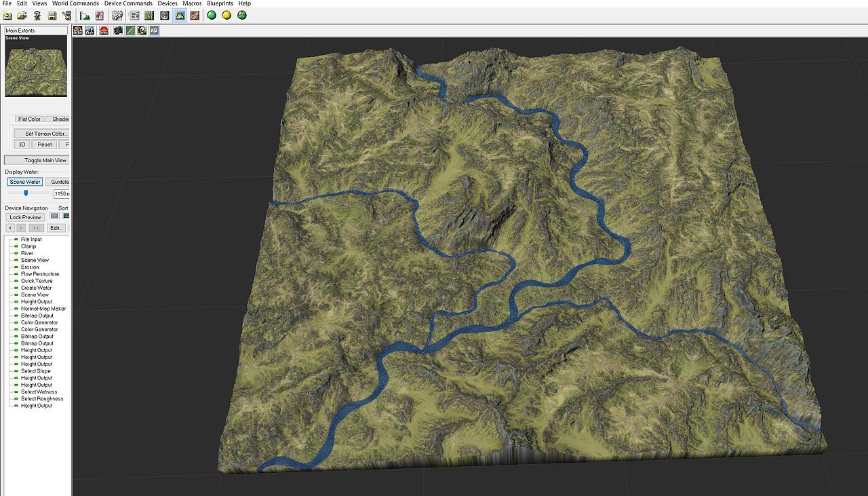Open the Main Extents dropdown
868x496 pixels.
coord(36,30)
